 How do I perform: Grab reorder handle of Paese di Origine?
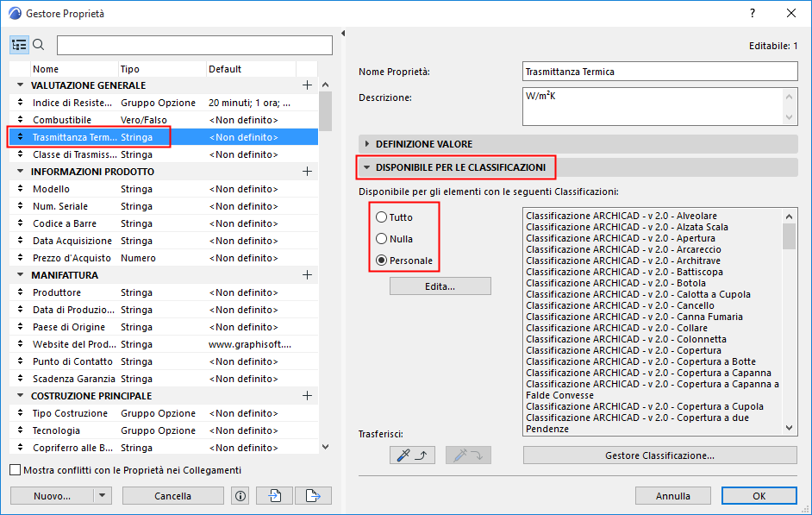tap(20, 327)
